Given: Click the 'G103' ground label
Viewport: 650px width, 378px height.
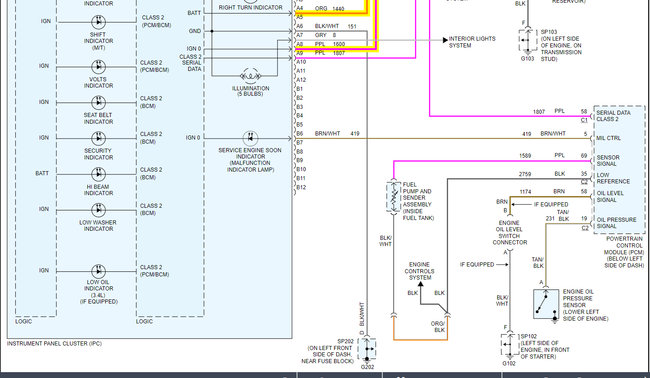Looking at the screenshot, I should click(x=527, y=59).
